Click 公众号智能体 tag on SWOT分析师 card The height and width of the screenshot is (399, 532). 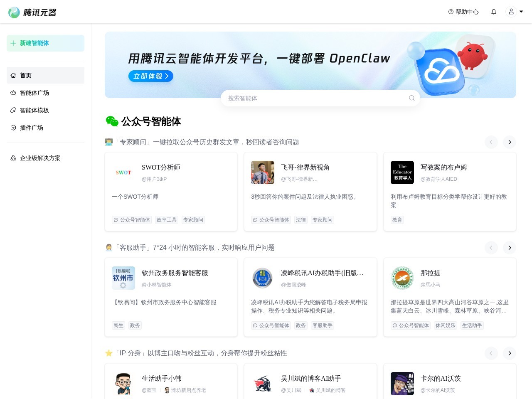132,220
